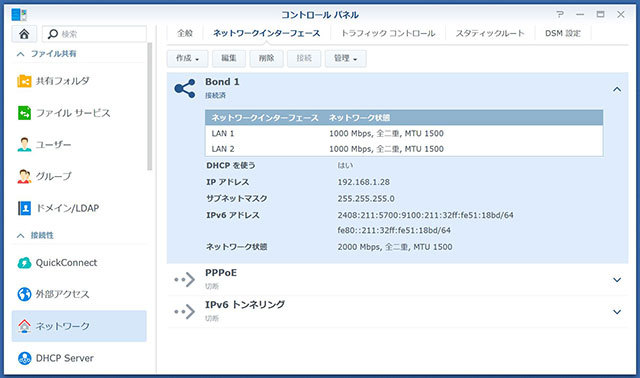Click the PPPoE title

(221, 273)
